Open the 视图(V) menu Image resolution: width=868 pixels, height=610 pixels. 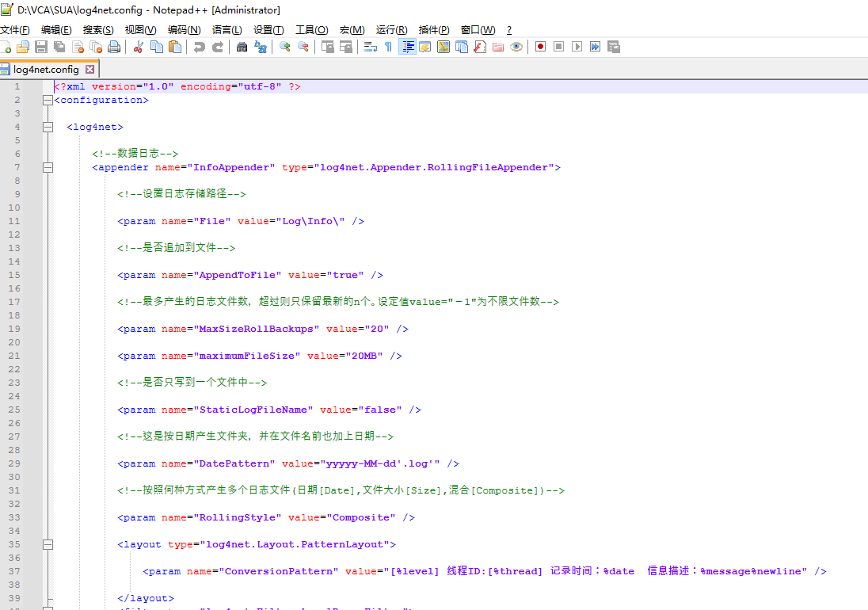141,30
